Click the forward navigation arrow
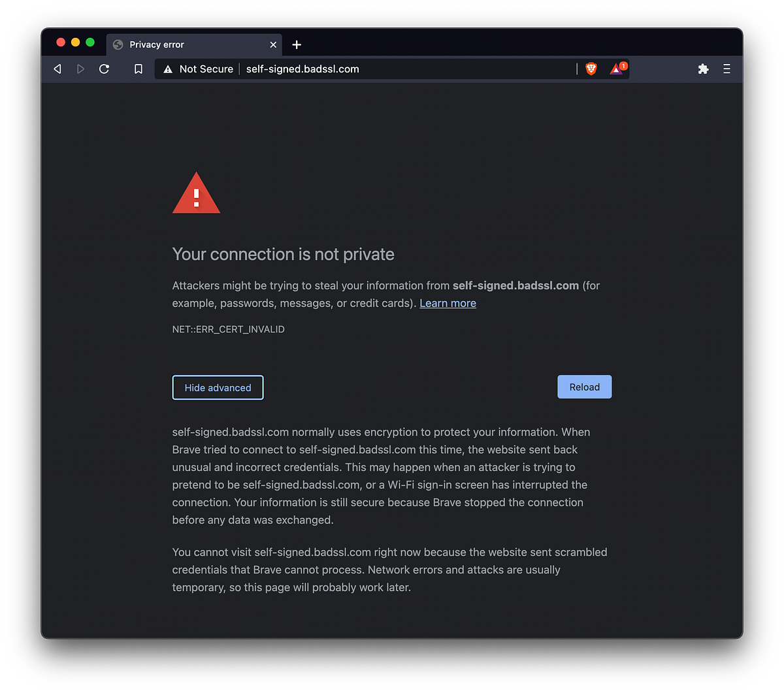Screen dimensions: 784x693 point(80,69)
